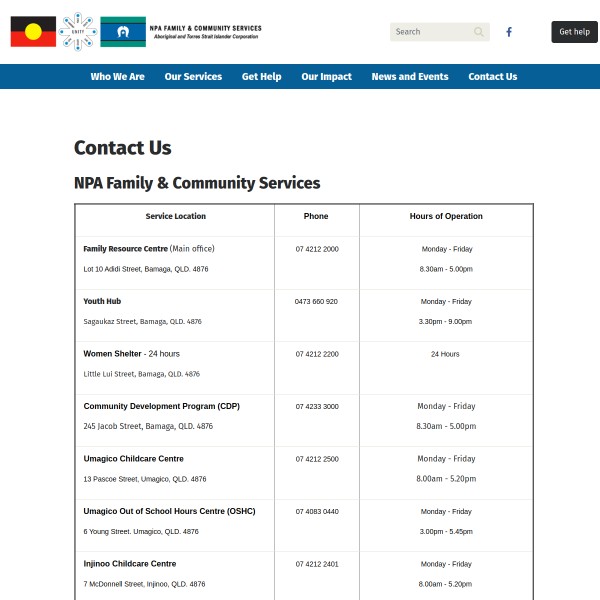The height and width of the screenshot is (600, 600).
Task: Type in the Search input field
Action: tap(430, 32)
